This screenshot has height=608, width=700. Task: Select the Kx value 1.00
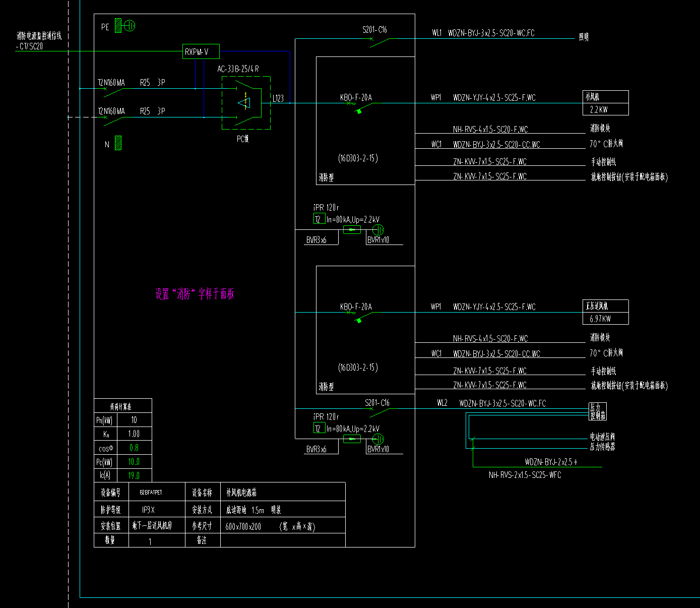point(134,434)
